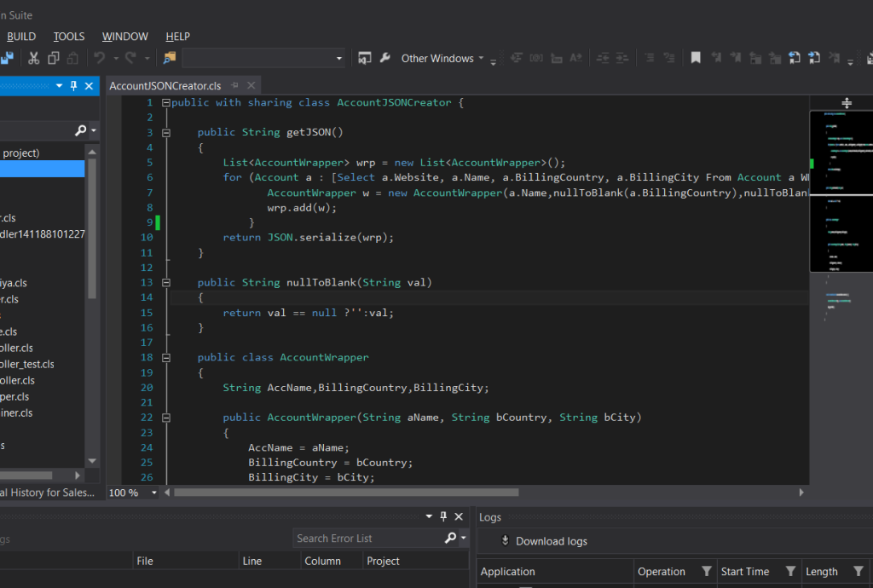Click filter icon on Operation column
The height and width of the screenshot is (588, 873).
pos(706,572)
